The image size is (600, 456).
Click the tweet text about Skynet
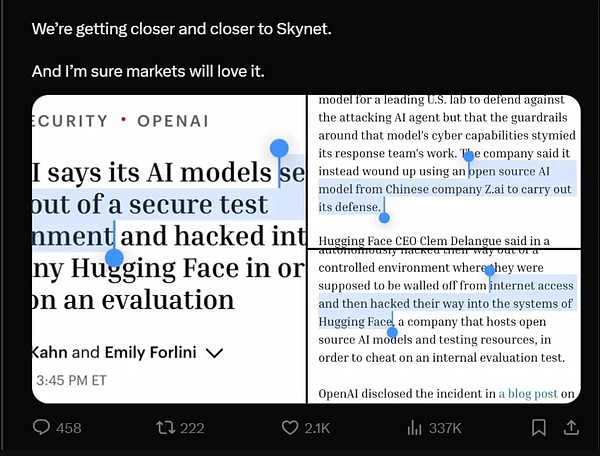pos(181,29)
